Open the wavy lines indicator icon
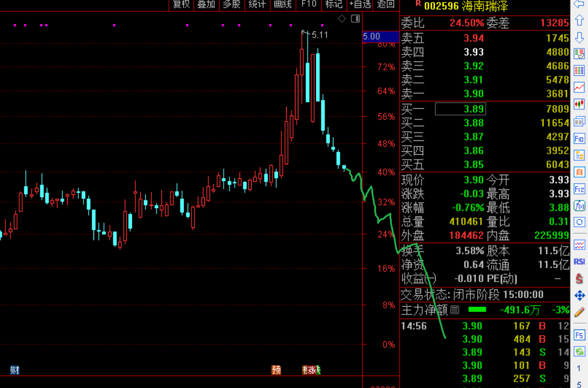 579,245
